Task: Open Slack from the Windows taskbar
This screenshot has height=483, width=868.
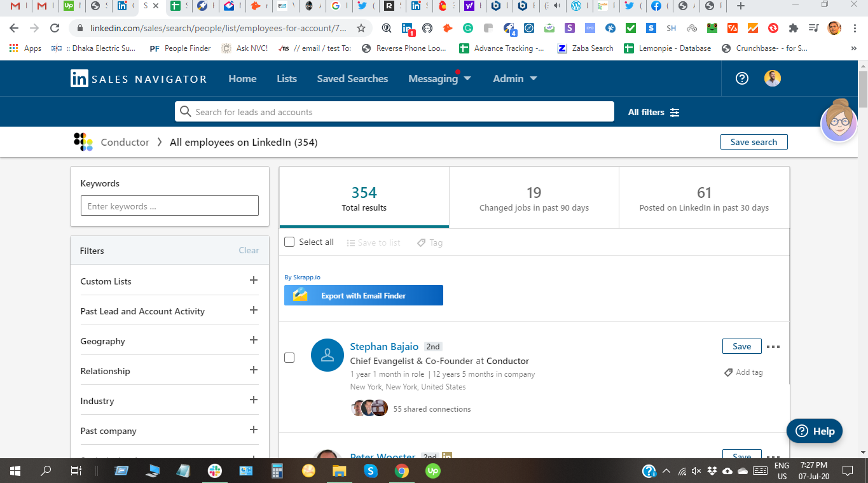Action: coord(215,471)
